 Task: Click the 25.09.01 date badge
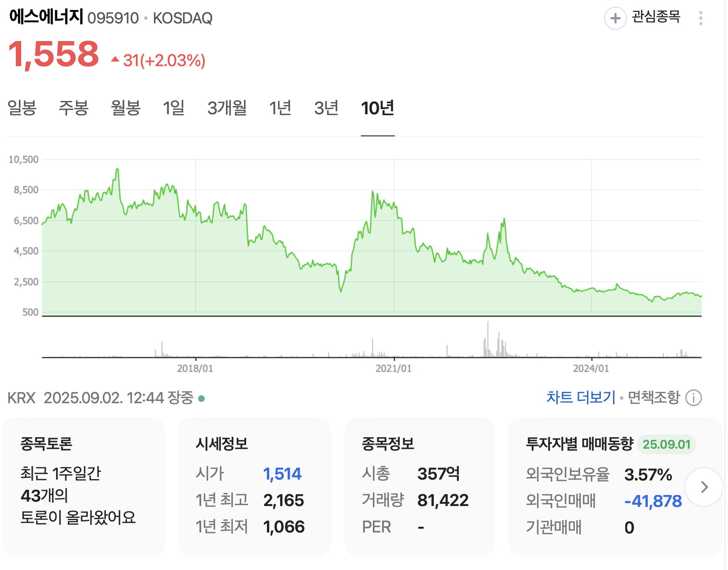[x=666, y=444]
